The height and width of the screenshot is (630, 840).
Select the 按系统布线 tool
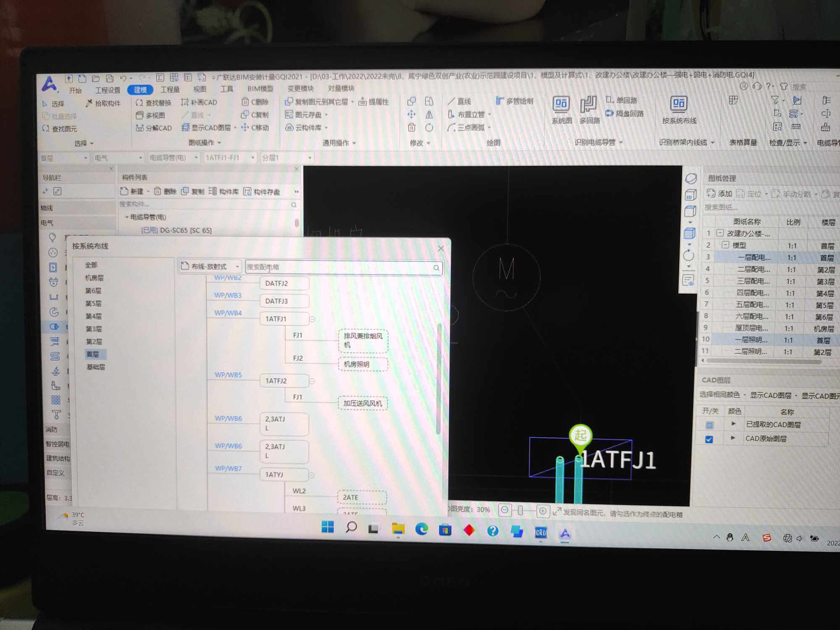[x=679, y=110]
